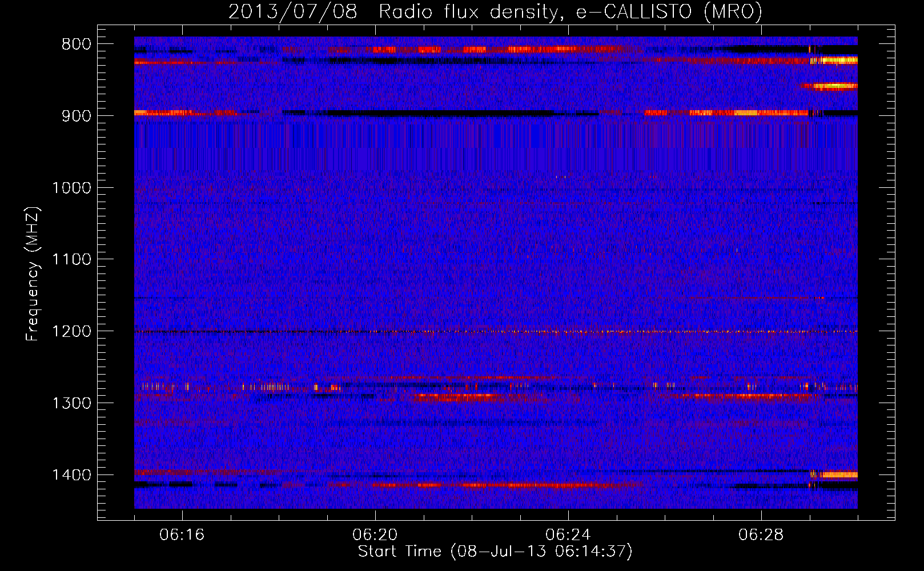Viewport: 924px width, 571px height.
Task: Click the 'Frequency (MHZ)' axis label
Action: (x=33, y=274)
